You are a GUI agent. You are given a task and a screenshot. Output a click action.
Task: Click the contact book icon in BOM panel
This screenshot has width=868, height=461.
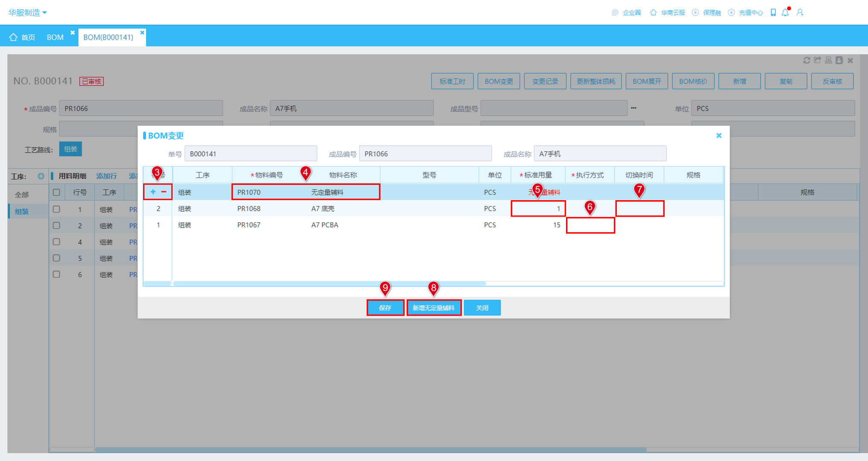(x=839, y=60)
